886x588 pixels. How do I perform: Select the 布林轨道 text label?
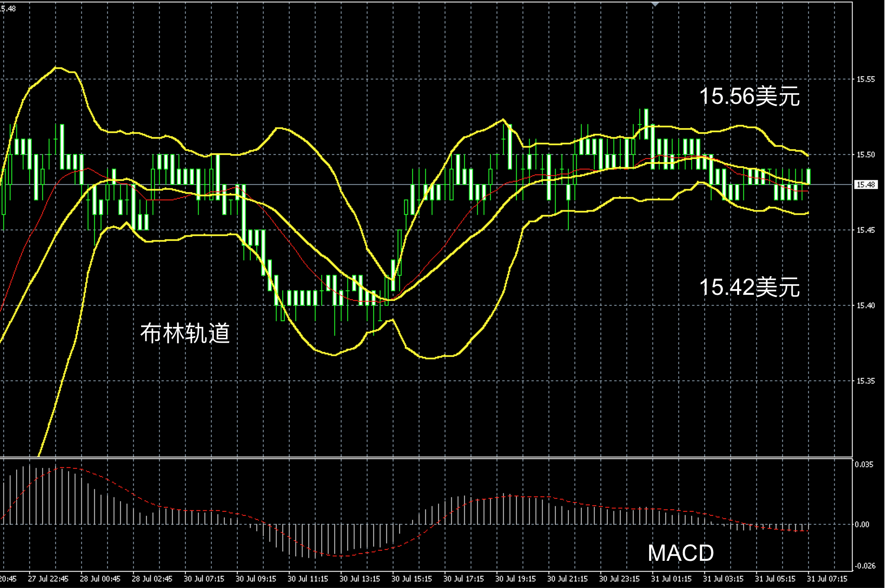(x=185, y=333)
